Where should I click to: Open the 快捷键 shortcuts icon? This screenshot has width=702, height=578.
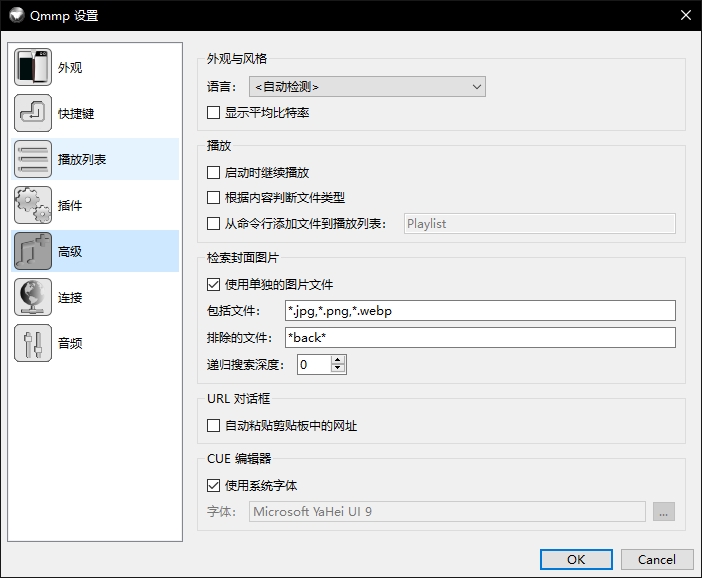33,113
